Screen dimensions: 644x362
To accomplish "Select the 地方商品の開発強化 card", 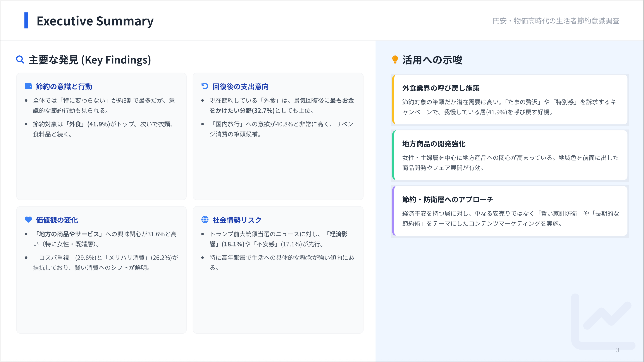I will [x=510, y=155].
